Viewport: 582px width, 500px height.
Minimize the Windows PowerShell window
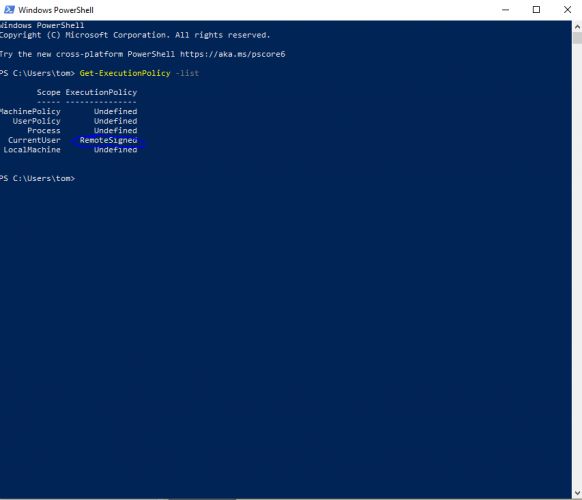point(505,10)
